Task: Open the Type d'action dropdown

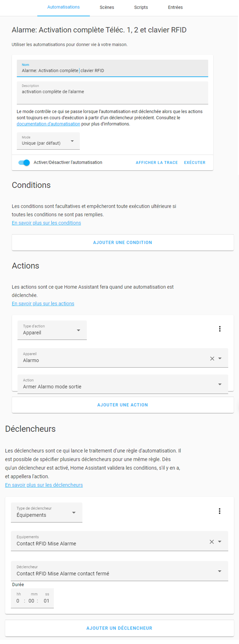Action: coord(52,330)
